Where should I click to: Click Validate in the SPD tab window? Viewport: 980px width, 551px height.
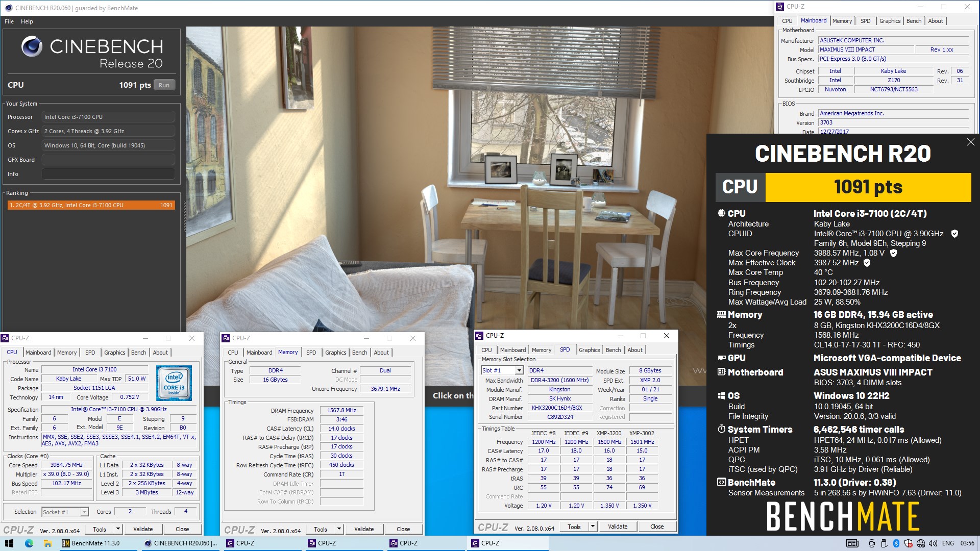pos(618,527)
